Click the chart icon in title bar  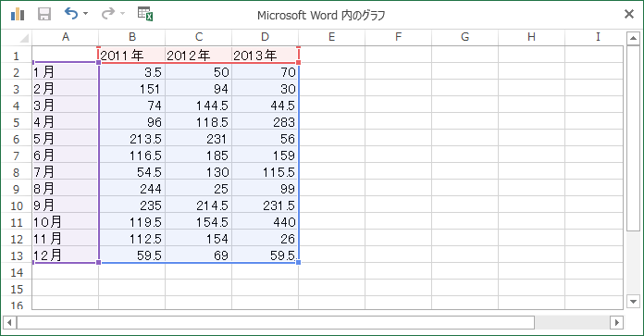tap(18, 14)
